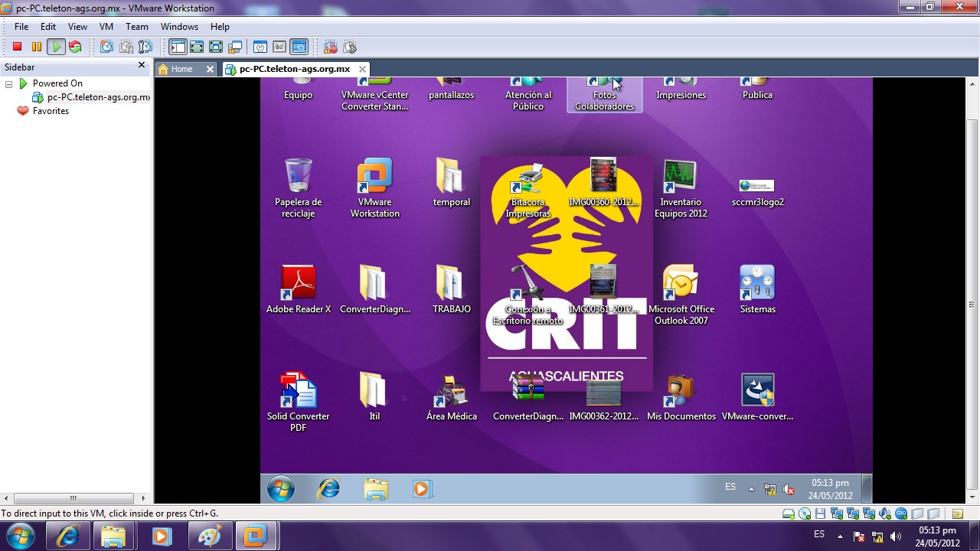Open the File menu
Screen dimensions: 980x551
(x=21, y=27)
